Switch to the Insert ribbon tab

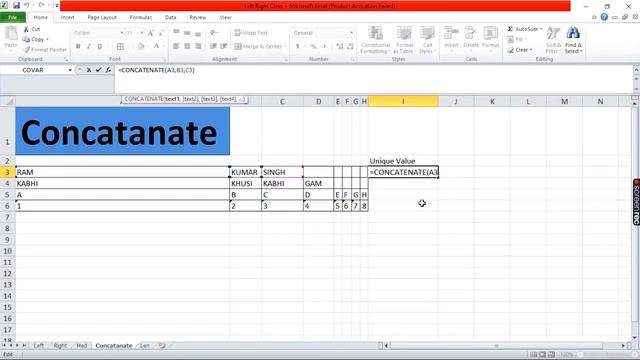point(67,18)
